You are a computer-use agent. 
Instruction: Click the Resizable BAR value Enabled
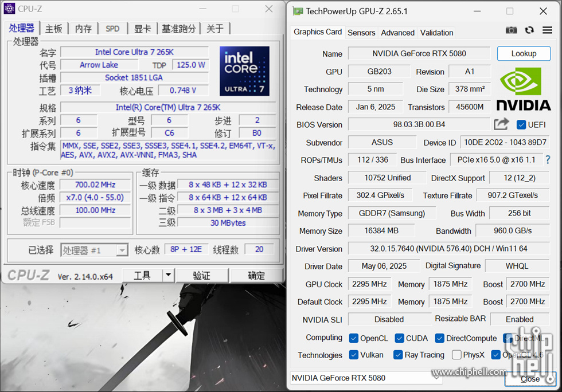coord(520,319)
